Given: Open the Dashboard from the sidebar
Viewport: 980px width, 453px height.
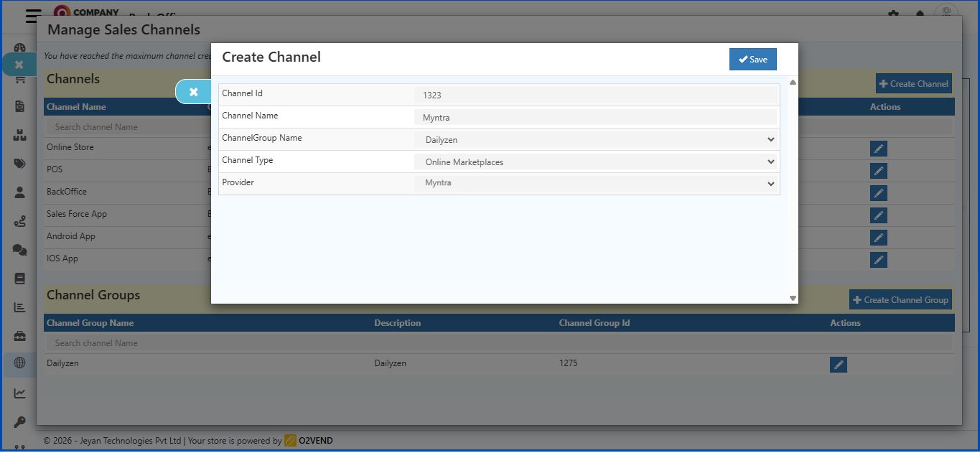Looking at the screenshot, I should [x=19, y=47].
